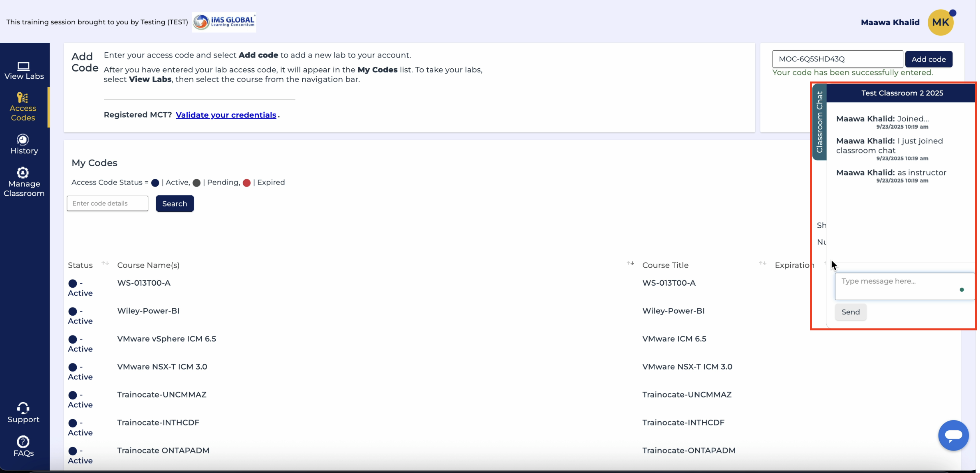Image resolution: width=980 pixels, height=473 pixels.
Task: Sort by Course Title column arrows
Action: [762, 263]
